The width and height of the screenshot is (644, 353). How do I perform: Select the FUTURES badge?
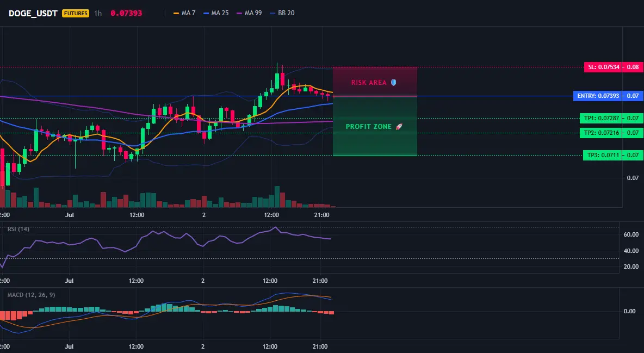[76, 13]
